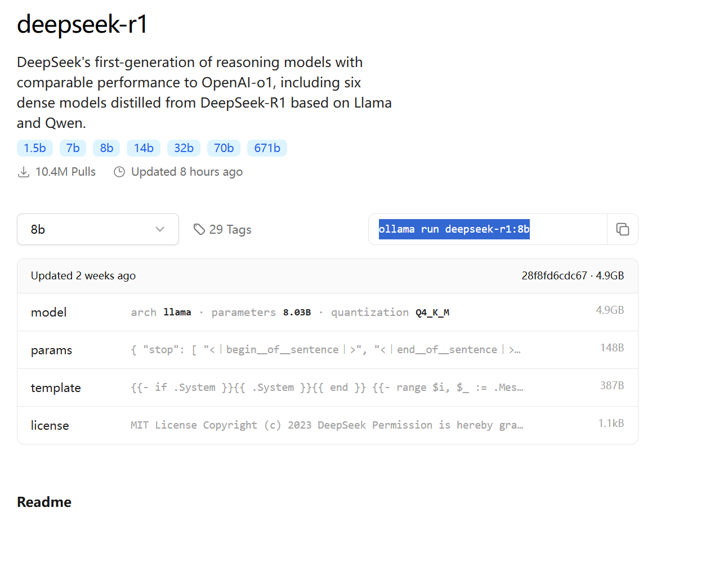Select the 14b size tag
The image size is (728, 570).
[144, 148]
